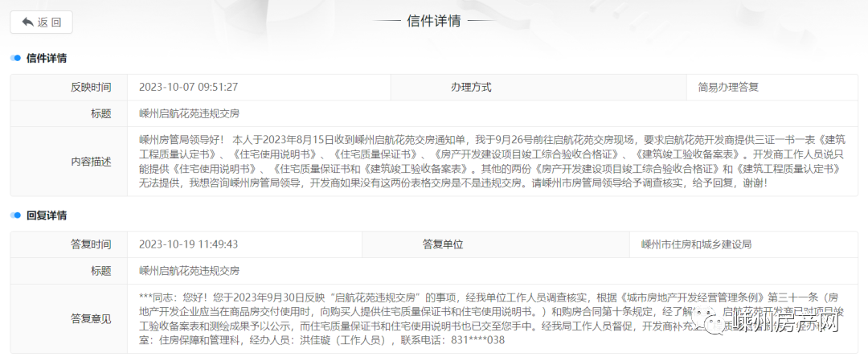Select the 嵊州市住房和城乡建设局 reply unit
Image resolution: width=868 pixels, height=361 pixels.
tap(696, 244)
